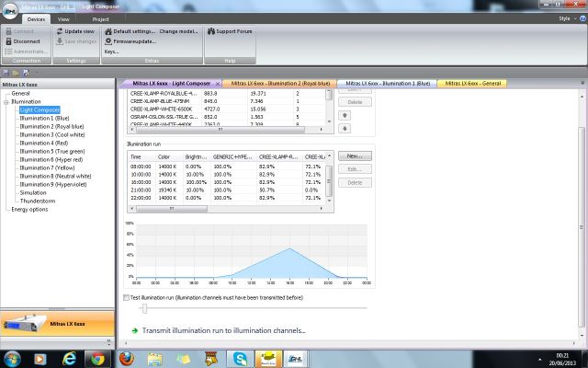Click the test illumination run slider handle
The width and height of the screenshot is (588, 368).
[x=143, y=309]
